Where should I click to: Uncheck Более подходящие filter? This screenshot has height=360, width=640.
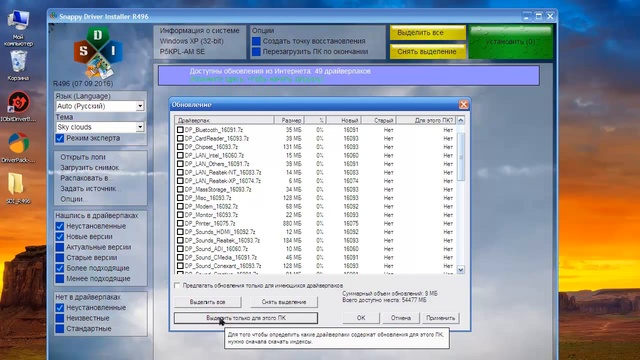[x=60, y=268]
